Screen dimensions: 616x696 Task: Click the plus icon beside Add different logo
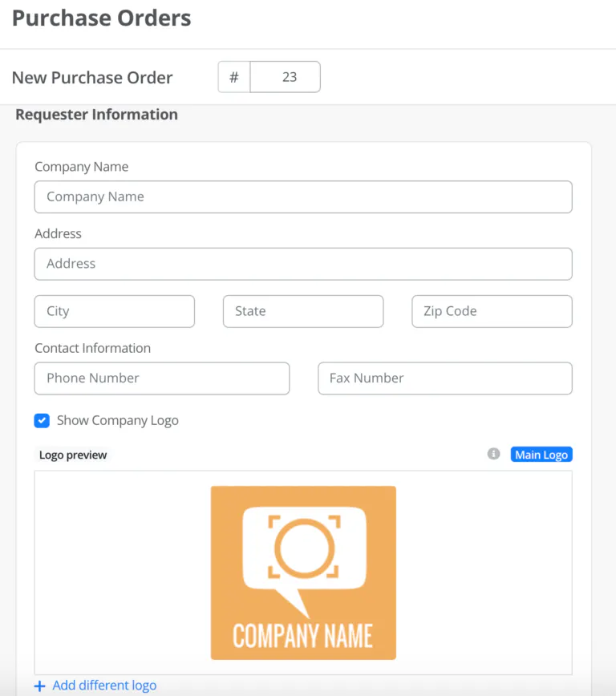[39, 686]
